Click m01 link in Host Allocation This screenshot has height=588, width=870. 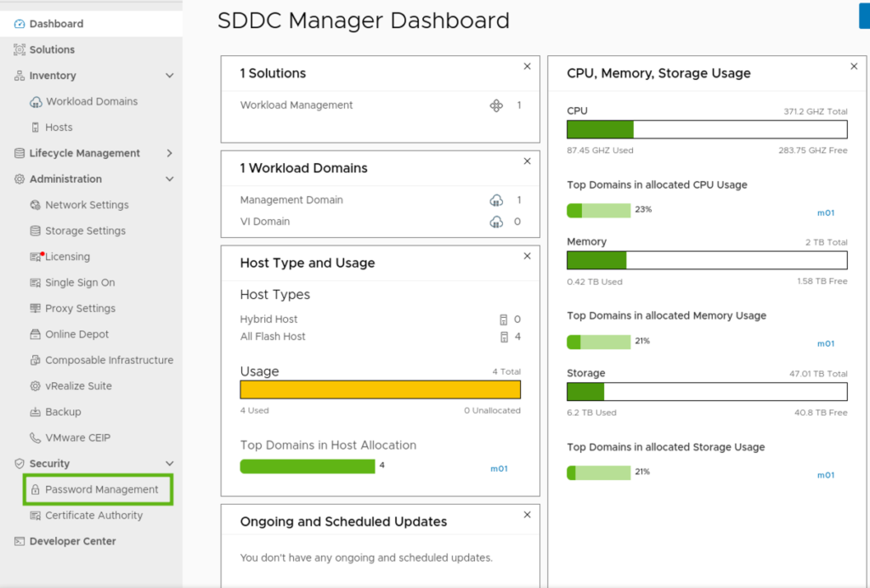(x=499, y=469)
